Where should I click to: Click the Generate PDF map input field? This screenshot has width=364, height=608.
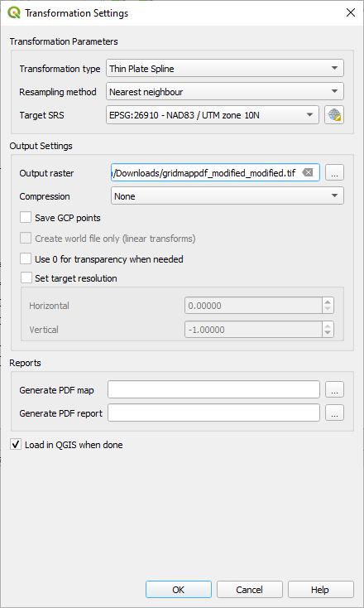213,389
